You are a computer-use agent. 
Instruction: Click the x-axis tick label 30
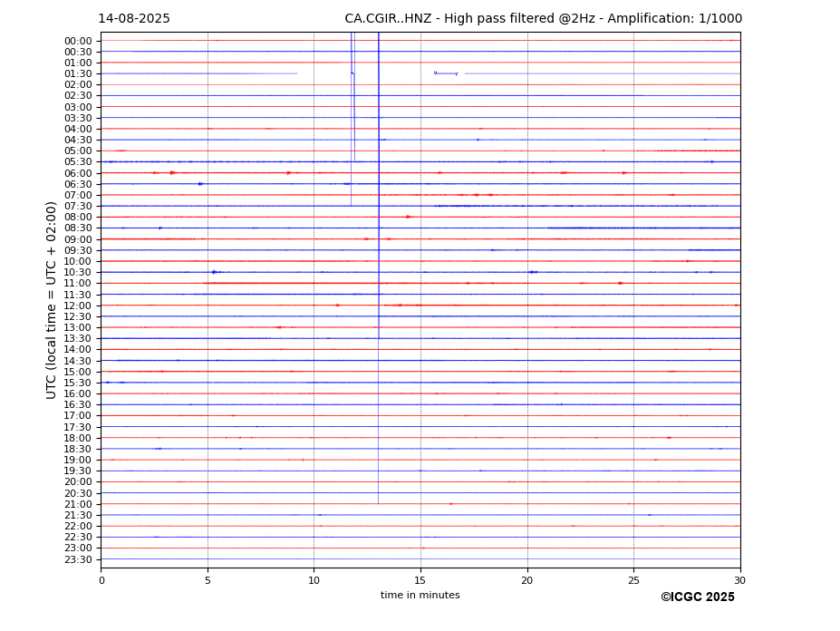click(x=739, y=580)
